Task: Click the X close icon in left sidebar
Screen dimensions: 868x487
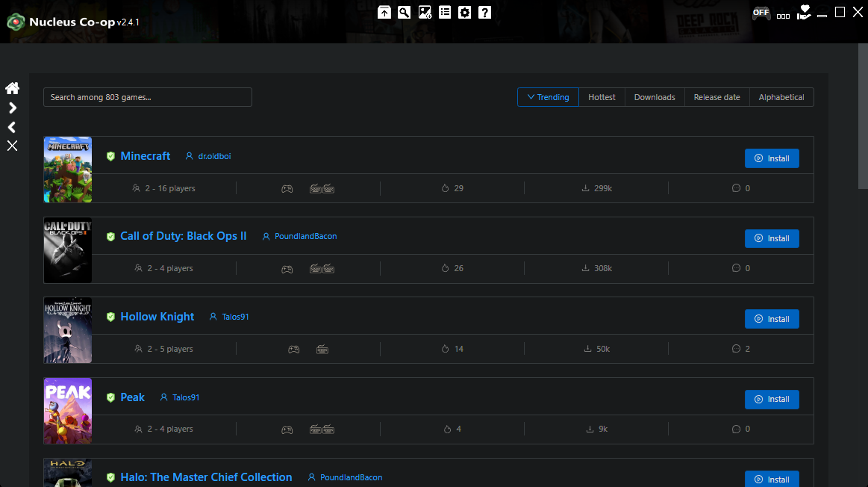Action: click(12, 146)
